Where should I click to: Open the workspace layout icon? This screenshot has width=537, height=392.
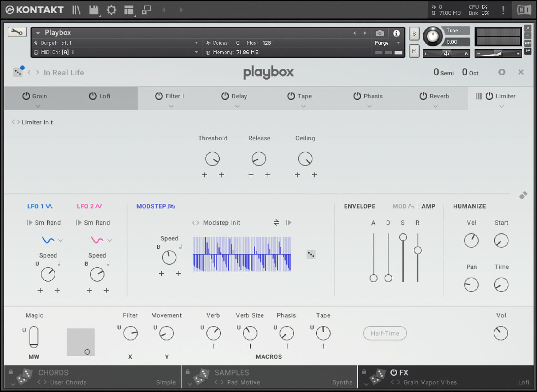tap(129, 10)
